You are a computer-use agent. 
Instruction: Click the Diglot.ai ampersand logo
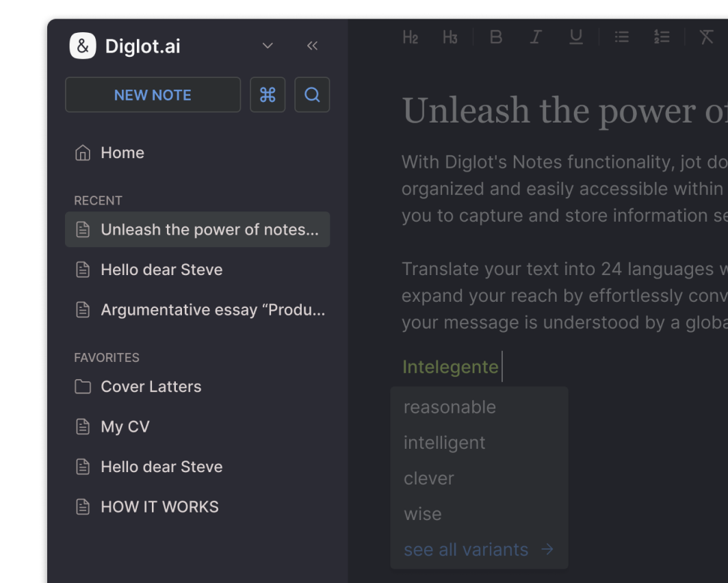pos(83,45)
